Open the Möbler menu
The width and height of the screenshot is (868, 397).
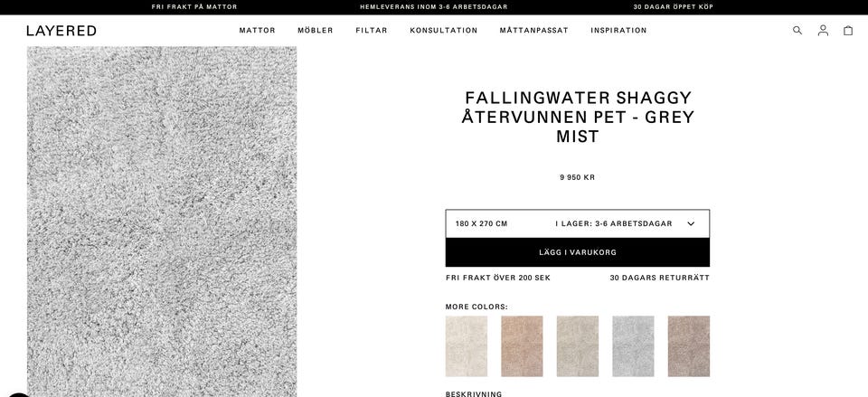316,31
